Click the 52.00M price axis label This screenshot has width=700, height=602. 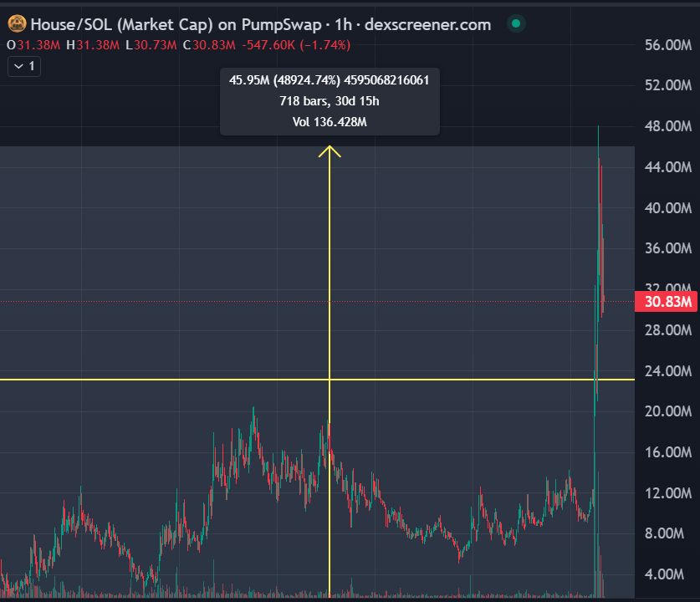[x=668, y=85]
